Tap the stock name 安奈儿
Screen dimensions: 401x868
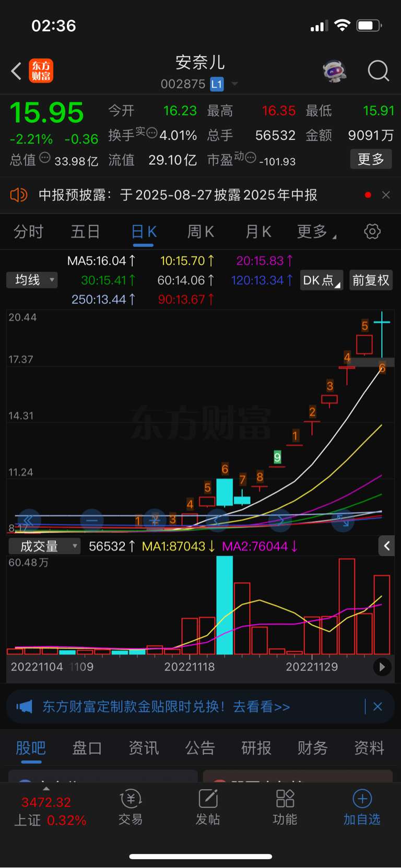[200, 63]
